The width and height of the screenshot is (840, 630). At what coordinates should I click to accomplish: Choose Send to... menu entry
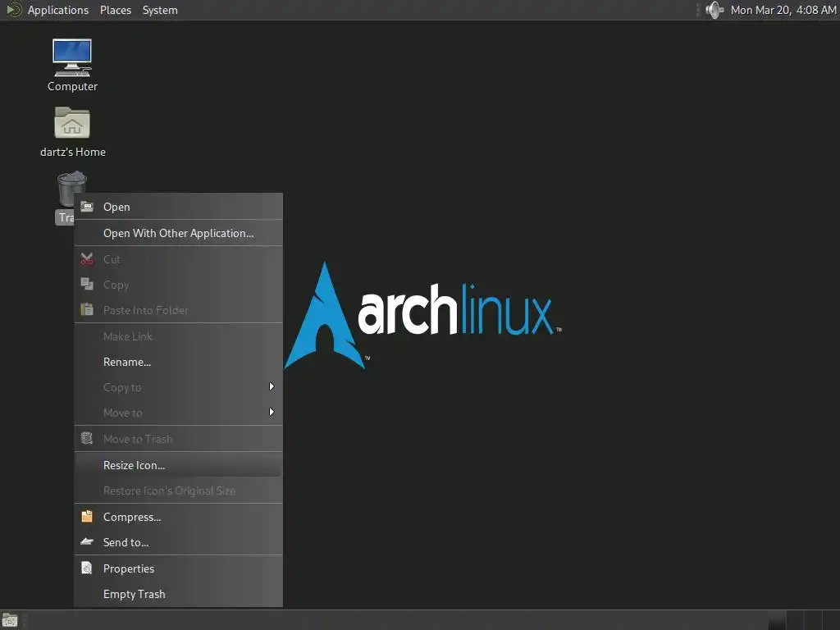tap(178, 542)
